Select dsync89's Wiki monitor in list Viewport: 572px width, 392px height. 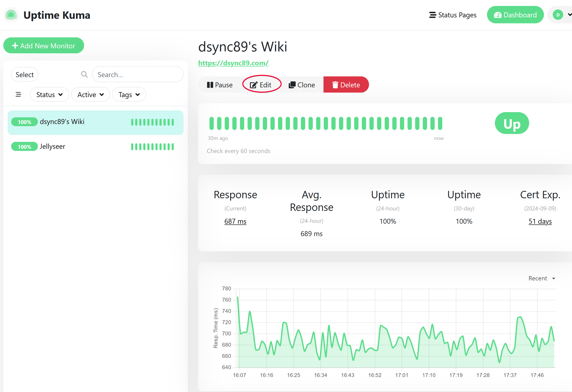point(95,122)
